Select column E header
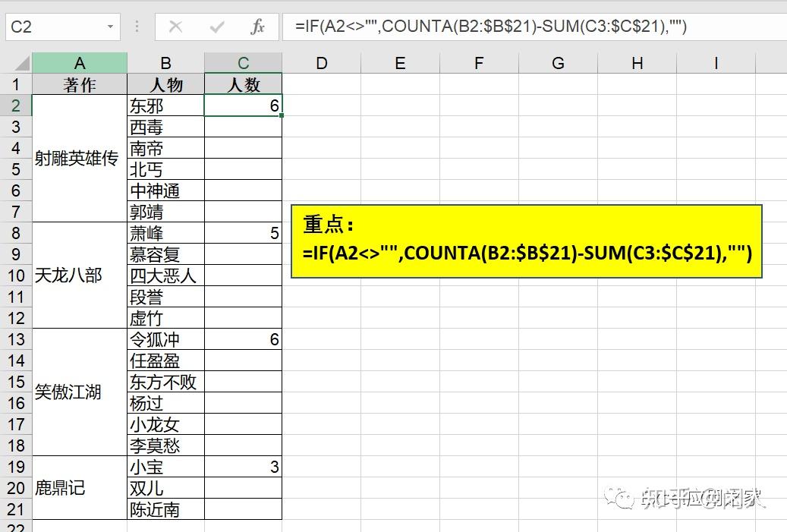 pos(400,63)
